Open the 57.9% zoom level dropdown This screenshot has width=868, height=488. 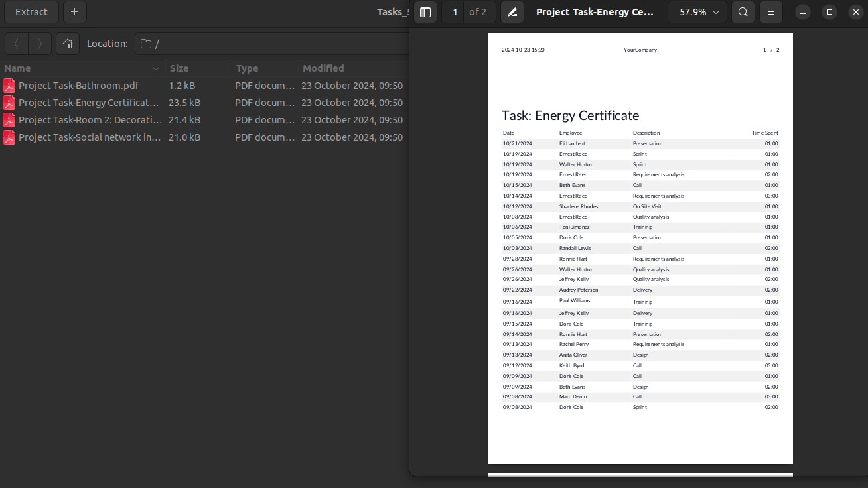click(x=697, y=12)
